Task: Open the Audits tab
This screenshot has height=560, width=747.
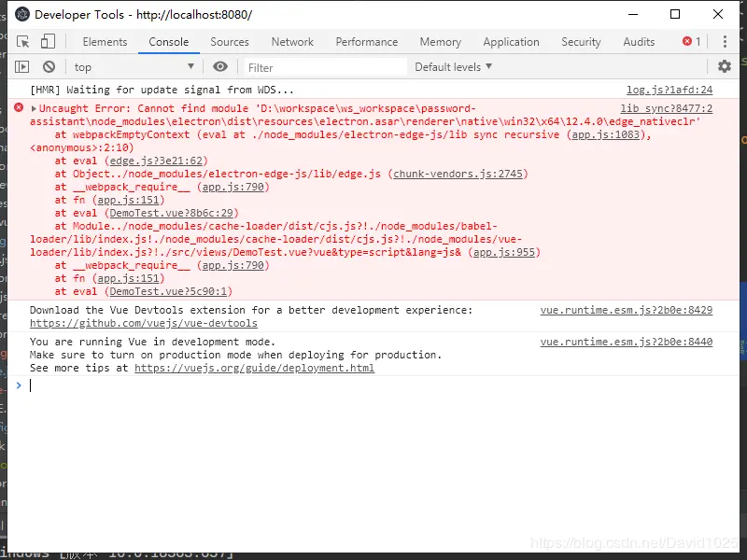Action: [639, 42]
